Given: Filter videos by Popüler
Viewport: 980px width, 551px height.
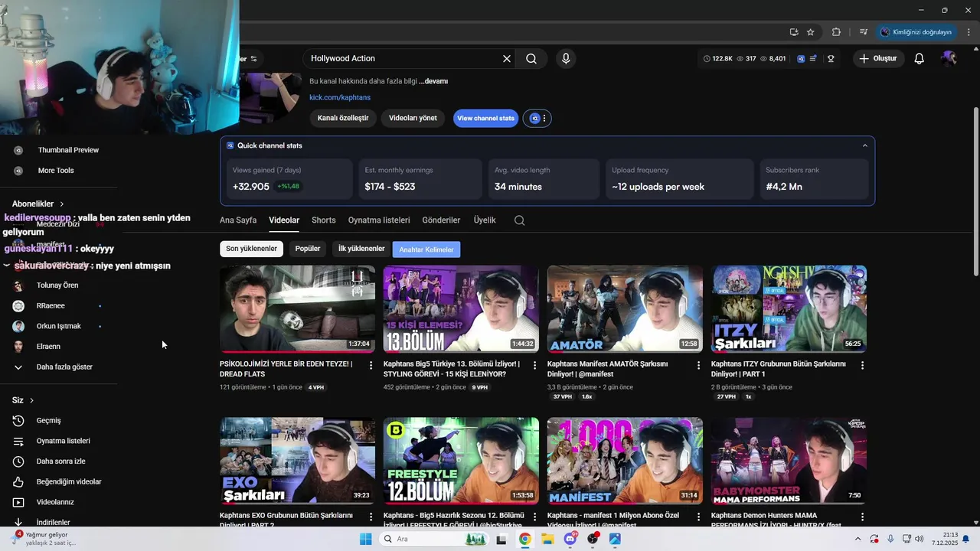Looking at the screenshot, I should pos(308,249).
